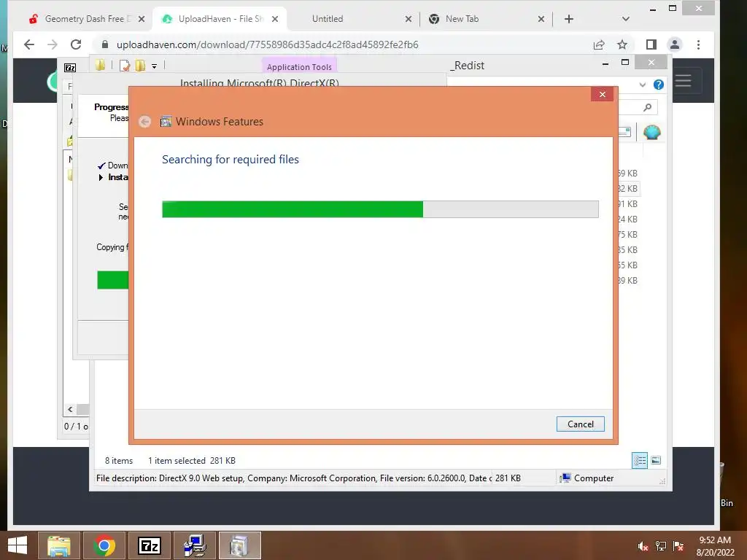Open Customize Quick Access Toolbar dropdown
Viewport: 747px width, 560px height.
click(x=155, y=66)
